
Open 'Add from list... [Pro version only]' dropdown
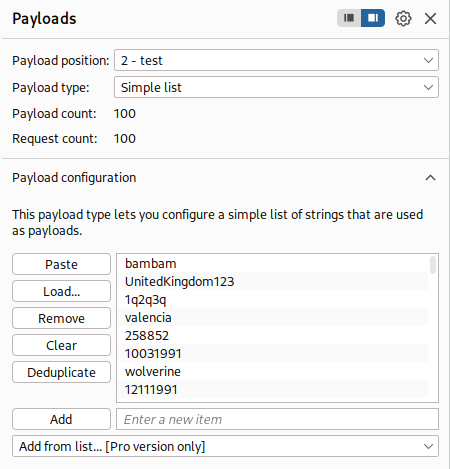click(225, 446)
